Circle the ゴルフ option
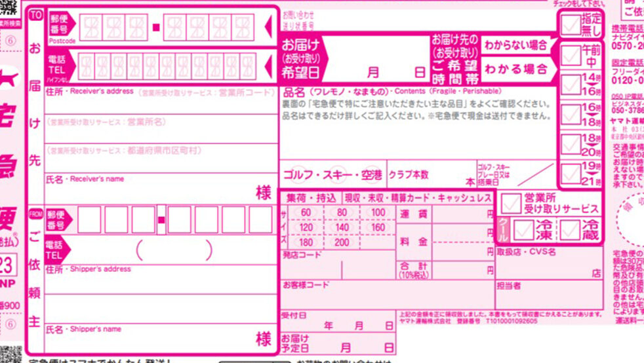Screen dimensions: 644x363 (x=298, y=175)
